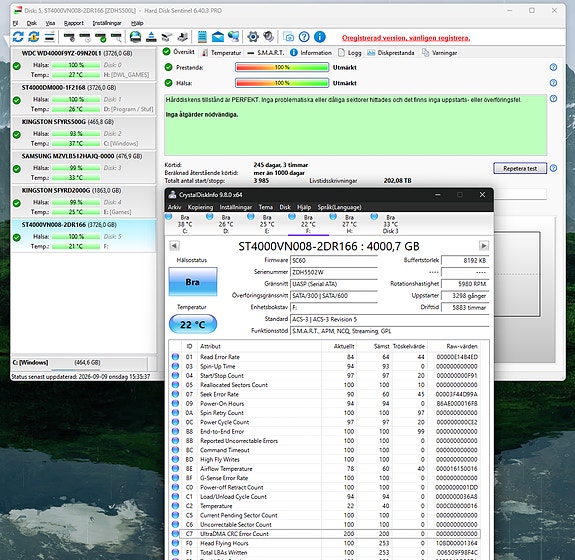The height and width of the screenshot is (560, 575).
Task: Click the Oregistrerad version registration link
Action: coord(406,38)
